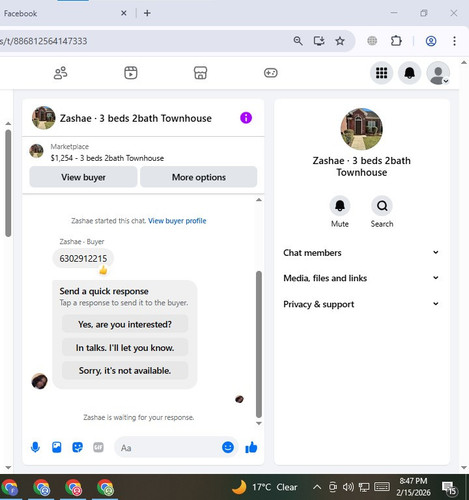Open the emoji picker in message box
This screenshot has width=469, height=500.
228,447
